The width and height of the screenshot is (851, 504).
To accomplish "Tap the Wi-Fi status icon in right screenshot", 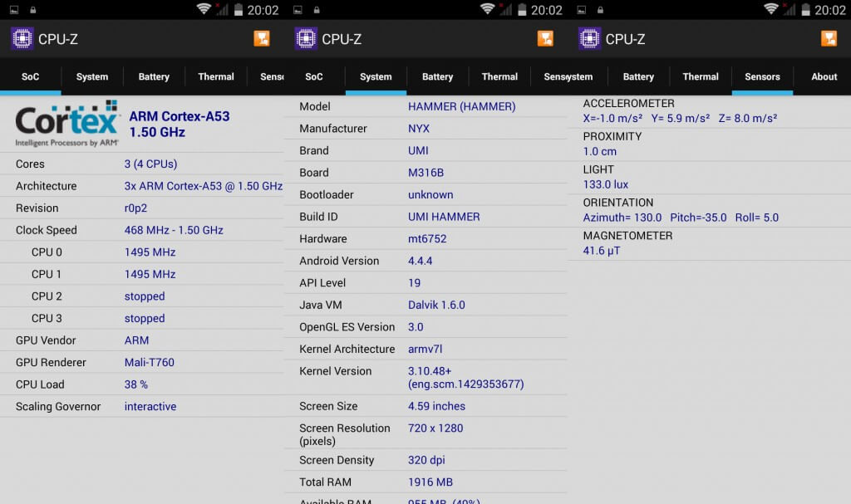I will point(770,9).
